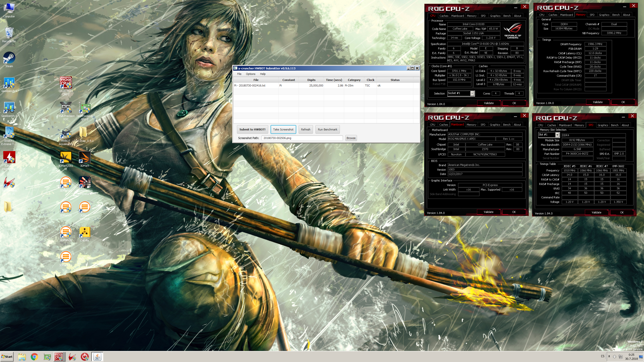Select the HWBOT Aquamark3 shortcut
Viewport: 644px width, 362px height.
pyautogui.click(x=66, y=136)
